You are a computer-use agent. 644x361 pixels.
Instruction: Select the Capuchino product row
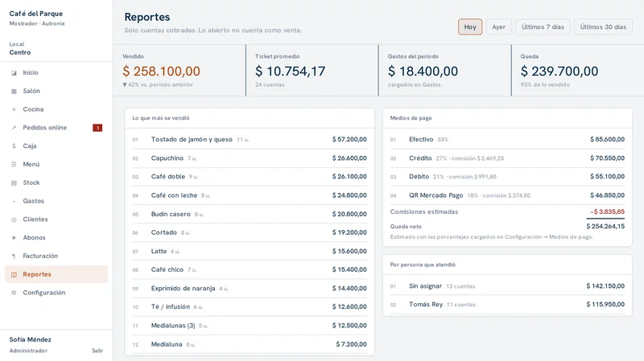coord(250,158)
